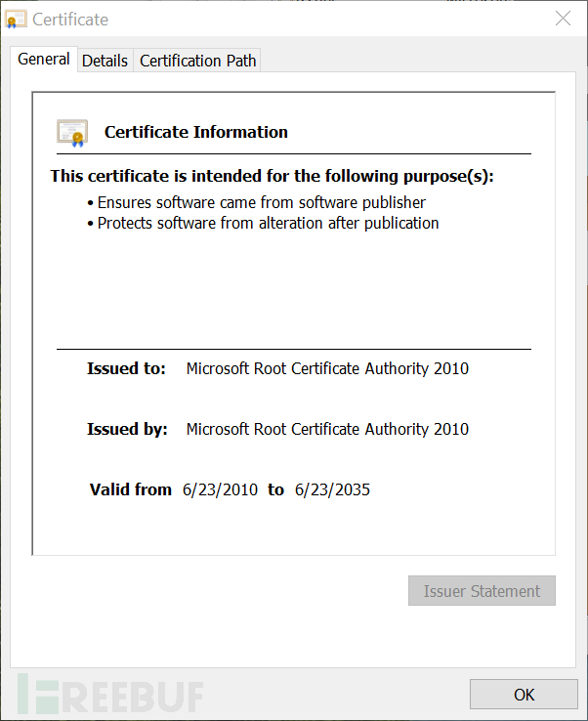Viewport: 588px width, 721px height.
Task: Click the Issued by value Microsoft Root Certificate Authority 2010
Action: (x=327, y=429)
